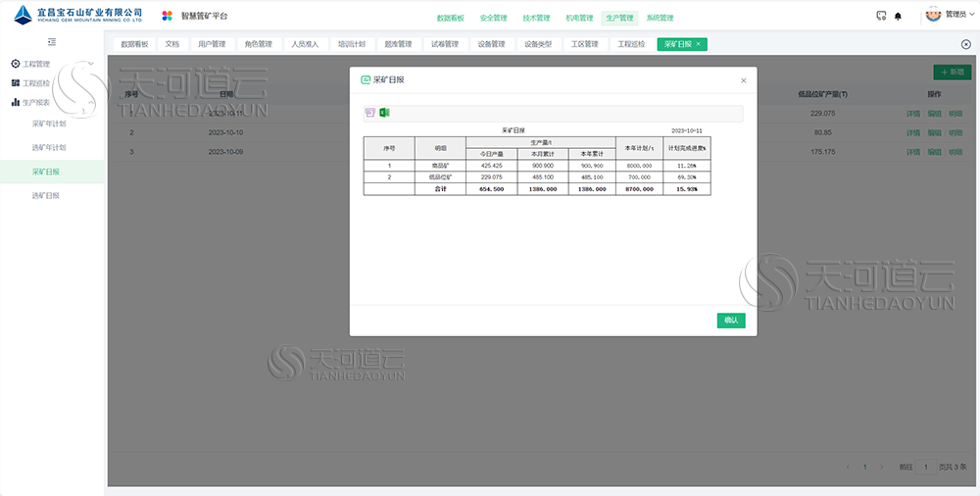Screen dimensions: 980x496
Task: Switch to the 题库管理 page tab
Action: tap(398, 44)
